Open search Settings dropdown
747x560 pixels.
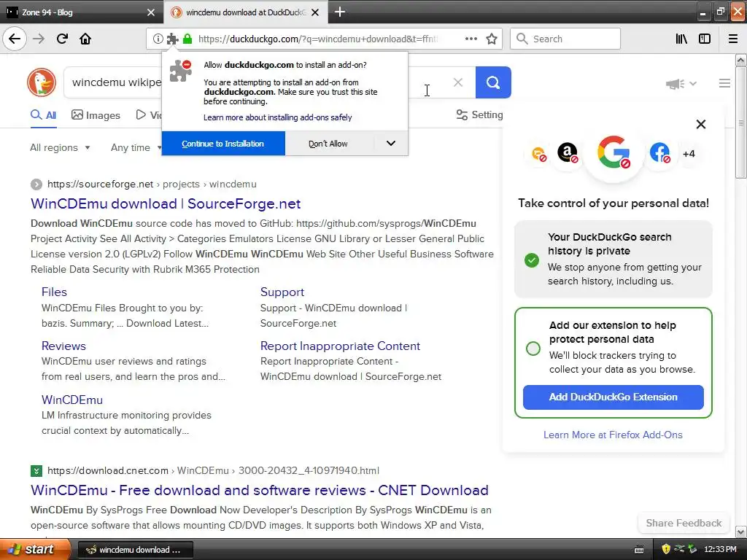[x=480, y=114]
